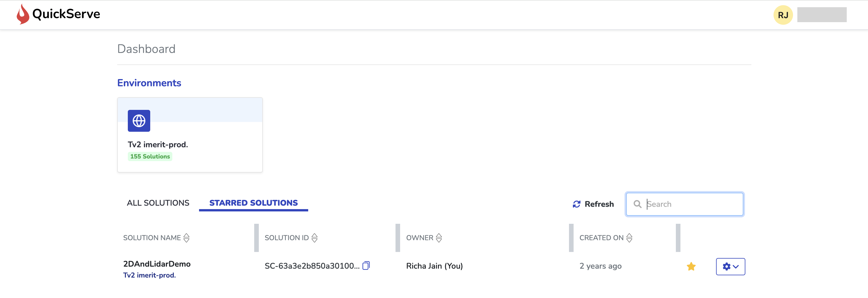Switch to All Solutions tab
This screenshot has width=868, height=298.
tap(158, 203)
